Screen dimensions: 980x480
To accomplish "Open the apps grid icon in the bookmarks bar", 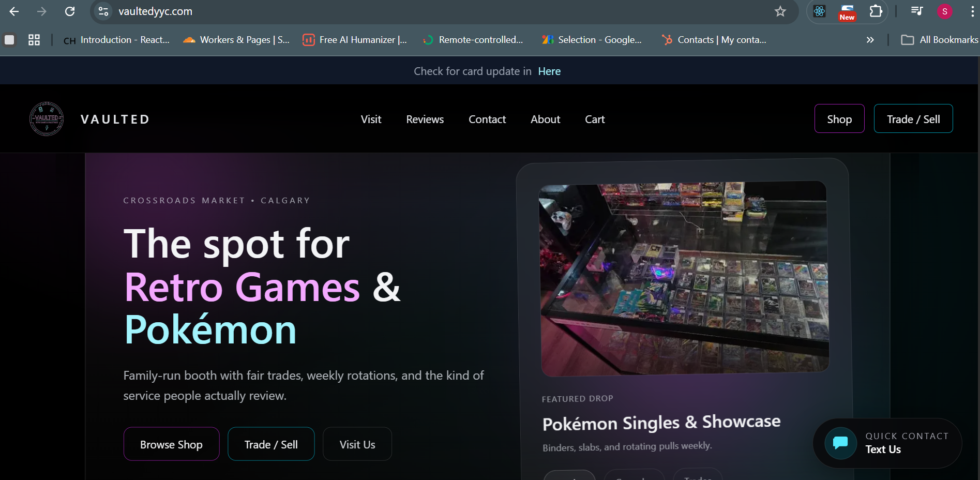I will (x=34, y=40).
